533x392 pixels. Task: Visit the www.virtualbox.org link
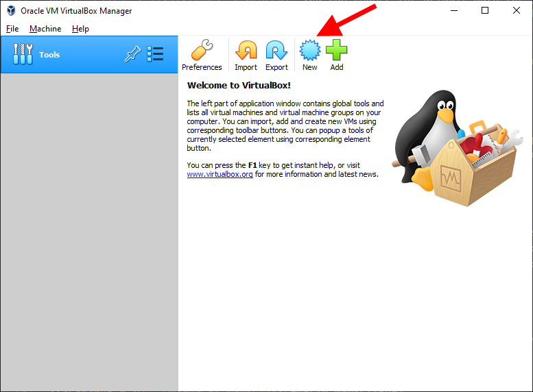click(220, 174)
